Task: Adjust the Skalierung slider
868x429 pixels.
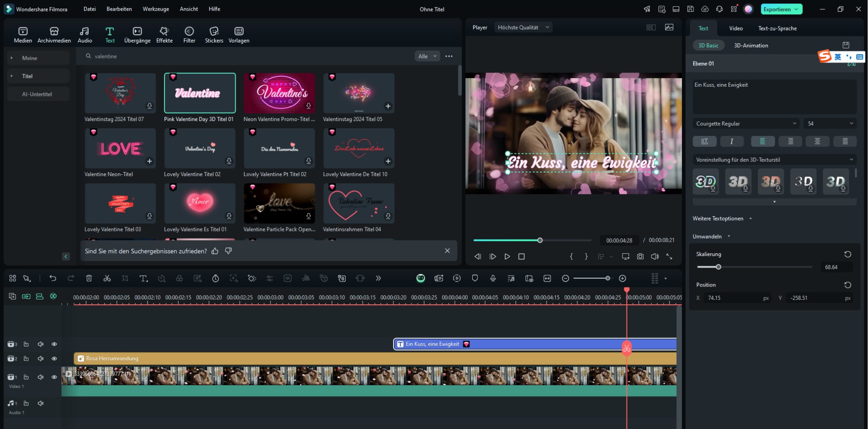Action: click(718, 267)
